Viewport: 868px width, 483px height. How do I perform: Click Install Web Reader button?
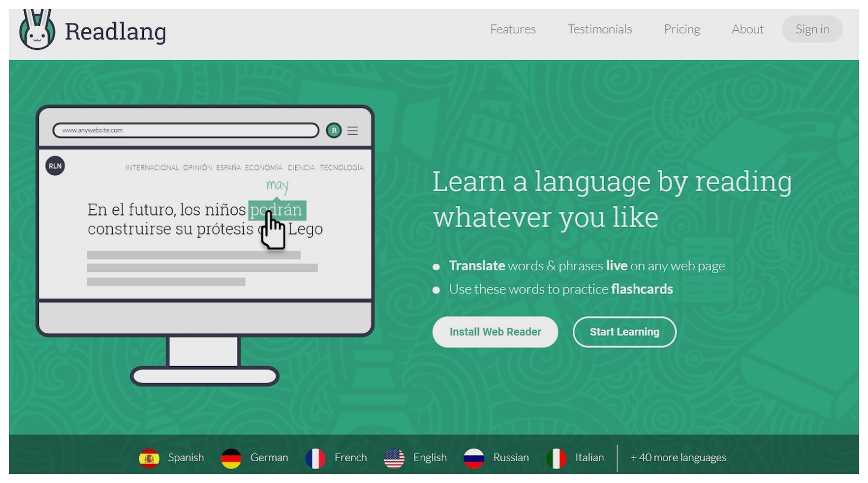(495, 332)
